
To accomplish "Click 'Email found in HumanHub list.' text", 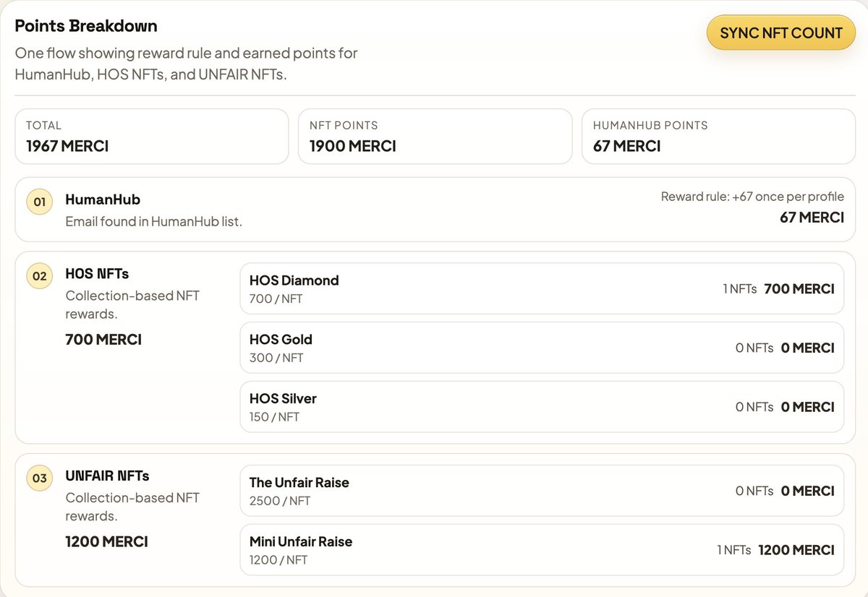I will coord(153,222).
